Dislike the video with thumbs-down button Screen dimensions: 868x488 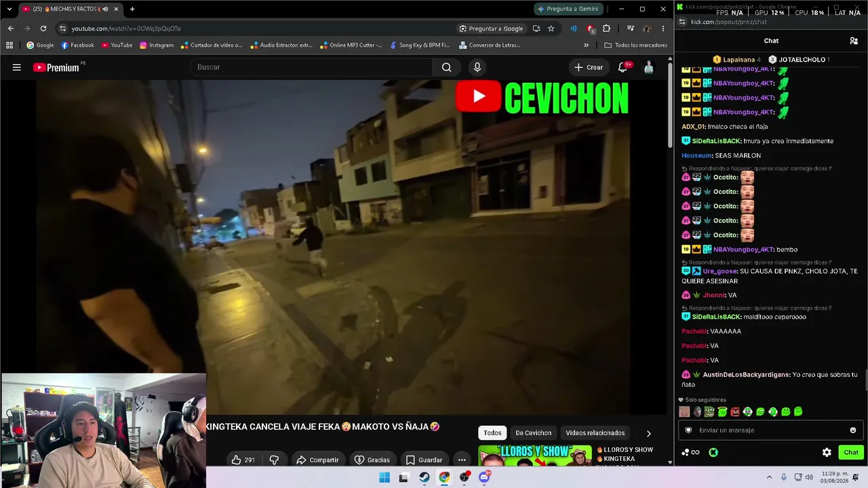(x=274, y=460)
